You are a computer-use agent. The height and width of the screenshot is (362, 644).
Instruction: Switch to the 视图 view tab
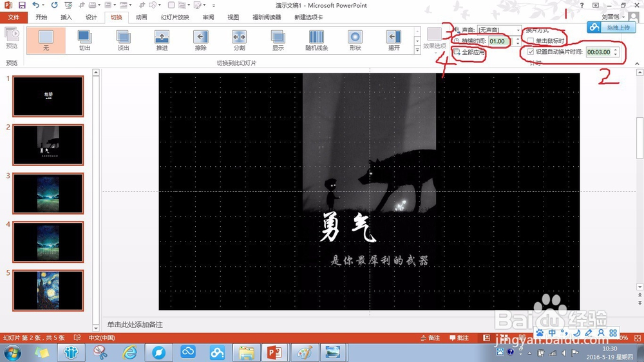pos(233,17)
